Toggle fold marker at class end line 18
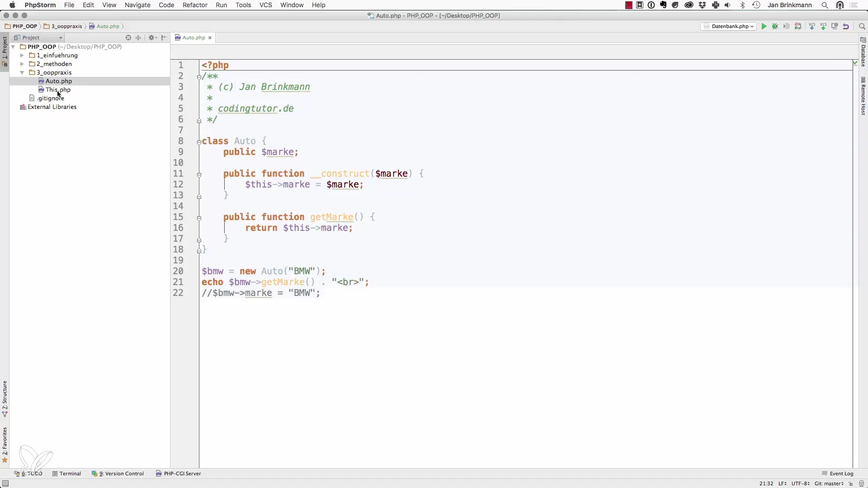 point(199,251)
